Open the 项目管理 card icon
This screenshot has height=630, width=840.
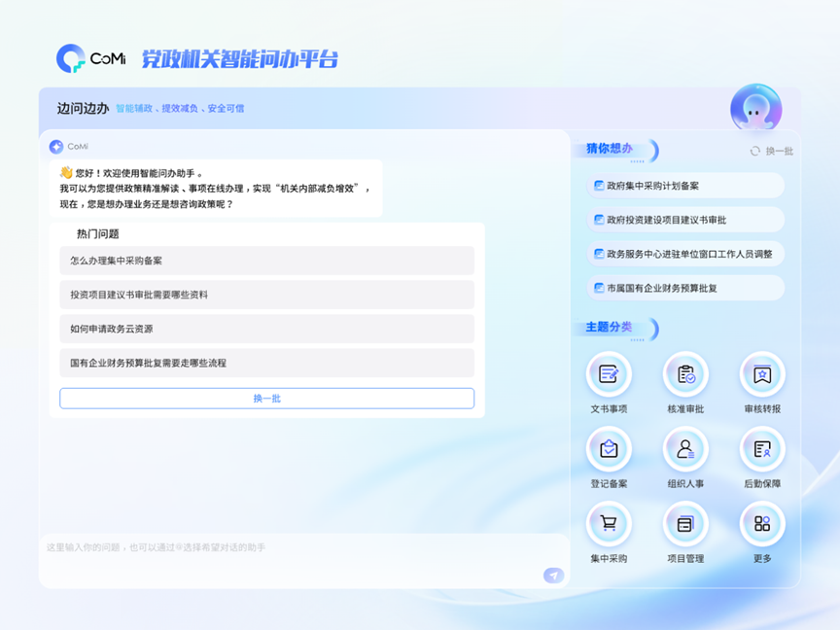pyautogui.click(x=685, y=524)
